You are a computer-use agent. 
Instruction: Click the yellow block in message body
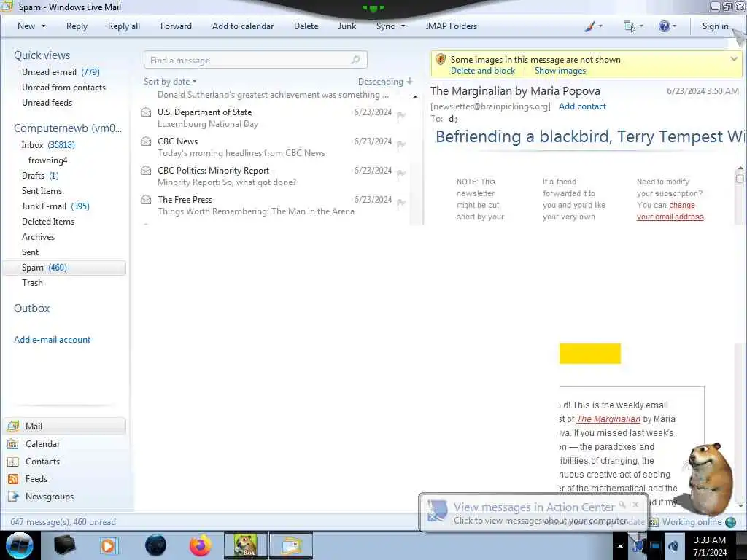pos(589,354)
